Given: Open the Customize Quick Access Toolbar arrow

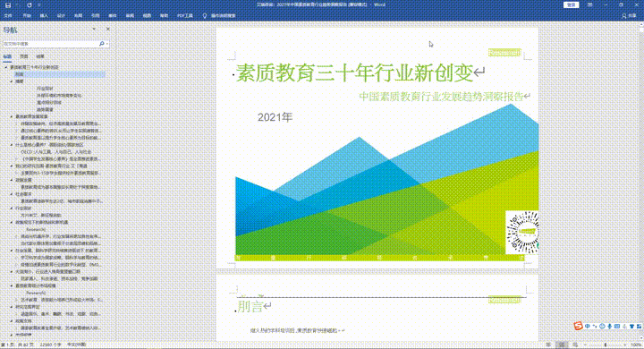Looking at the screenshot, I should (x=39, y=5).
